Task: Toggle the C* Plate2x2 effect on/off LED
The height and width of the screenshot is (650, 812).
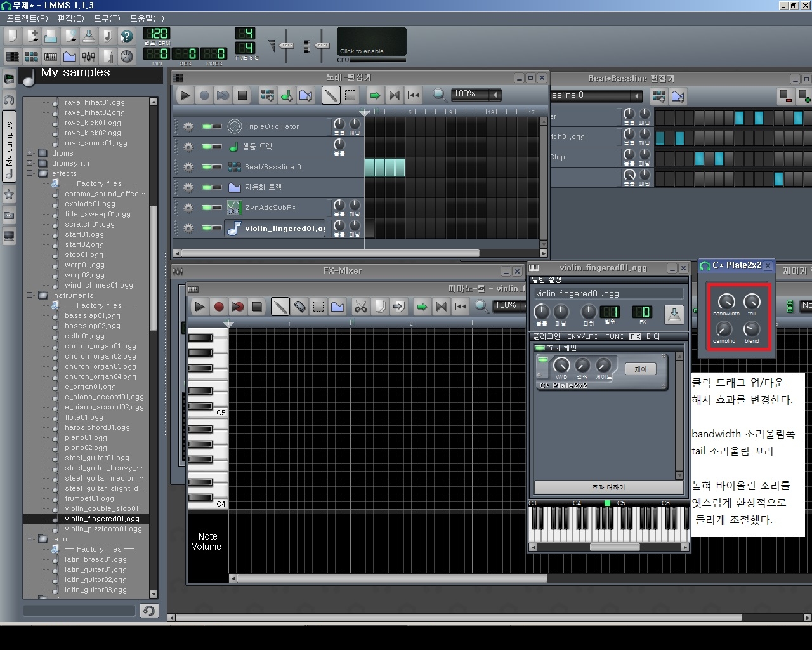Action: [542, 361]
